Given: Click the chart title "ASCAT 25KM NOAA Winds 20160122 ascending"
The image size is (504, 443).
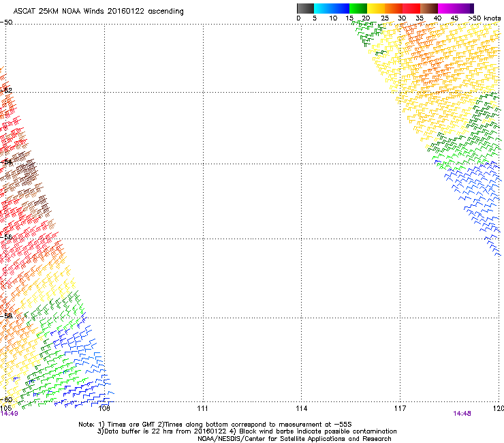Looking at the screenshot, I should (x=98, y=12).
